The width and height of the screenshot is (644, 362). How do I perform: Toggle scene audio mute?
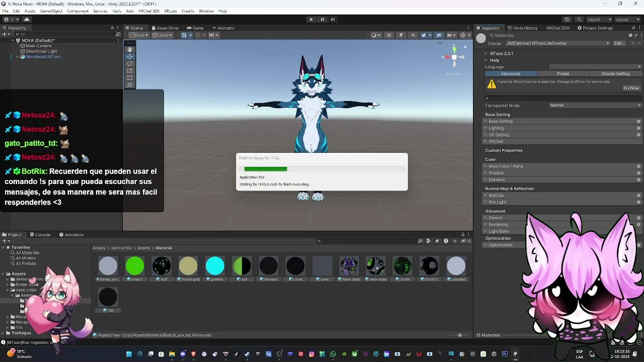point(413,35)
